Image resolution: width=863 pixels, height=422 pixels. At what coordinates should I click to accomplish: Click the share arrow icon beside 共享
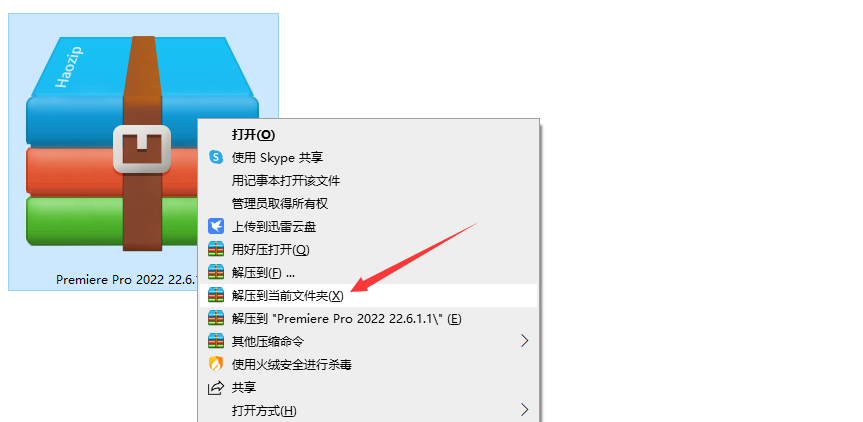(x=216, y=388)
